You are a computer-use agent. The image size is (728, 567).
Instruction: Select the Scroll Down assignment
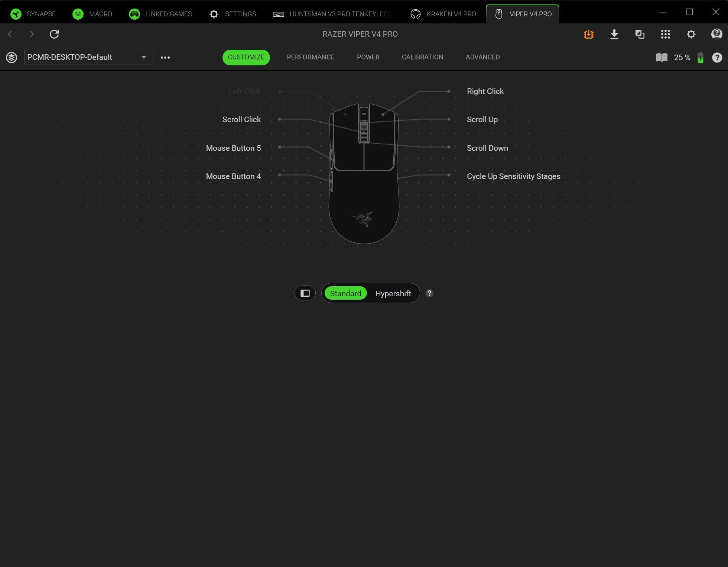488,148
